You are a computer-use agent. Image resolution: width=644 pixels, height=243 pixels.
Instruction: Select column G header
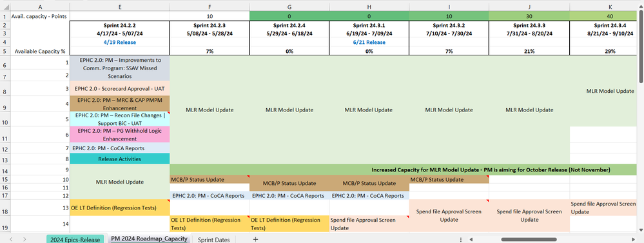click(289, 6)
